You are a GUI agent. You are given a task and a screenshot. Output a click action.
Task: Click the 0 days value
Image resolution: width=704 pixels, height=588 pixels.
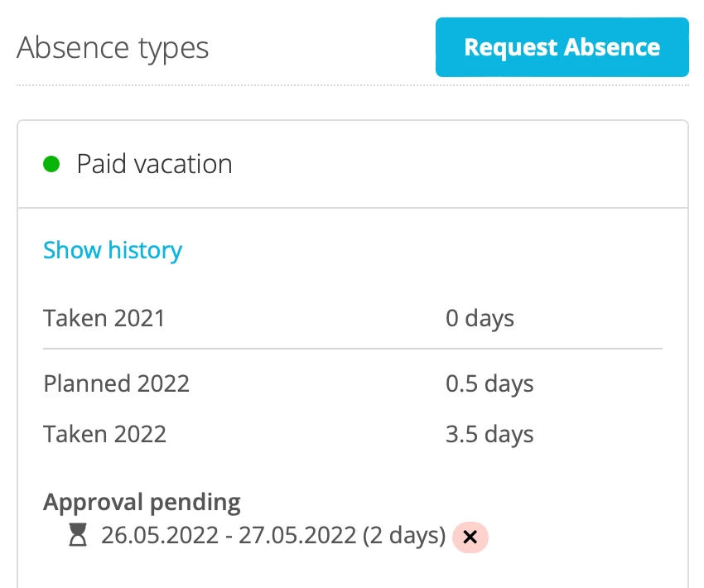coord(480,318)
